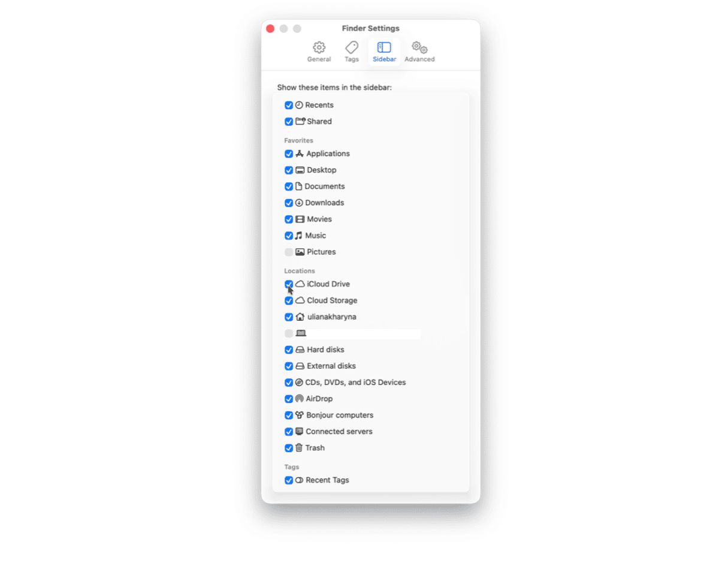This screenshot has height=569, width=728.
Task: Enable the Pictures checkbox
Action: point(289,252)
